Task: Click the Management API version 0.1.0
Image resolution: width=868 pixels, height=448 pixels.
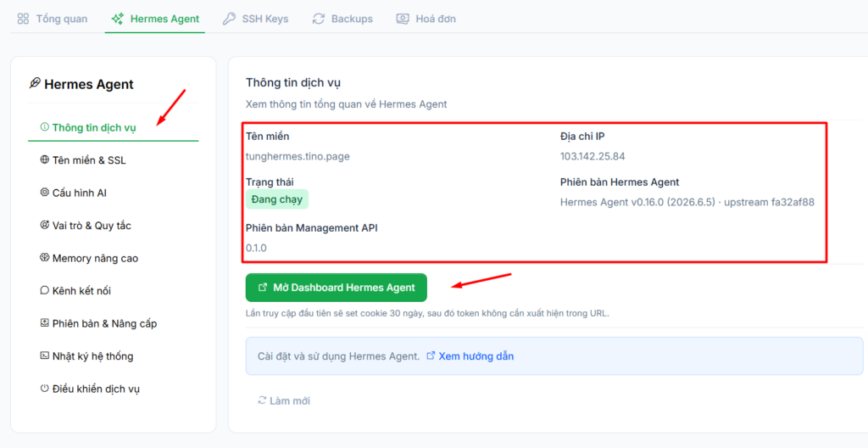Action: pyautogui.click(x=256, y=249)
